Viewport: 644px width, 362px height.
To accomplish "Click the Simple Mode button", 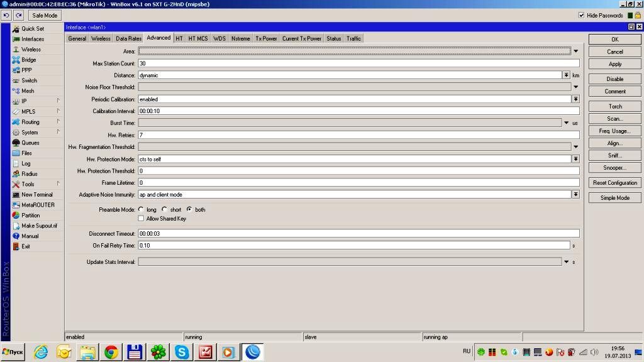I will [615, 198].
